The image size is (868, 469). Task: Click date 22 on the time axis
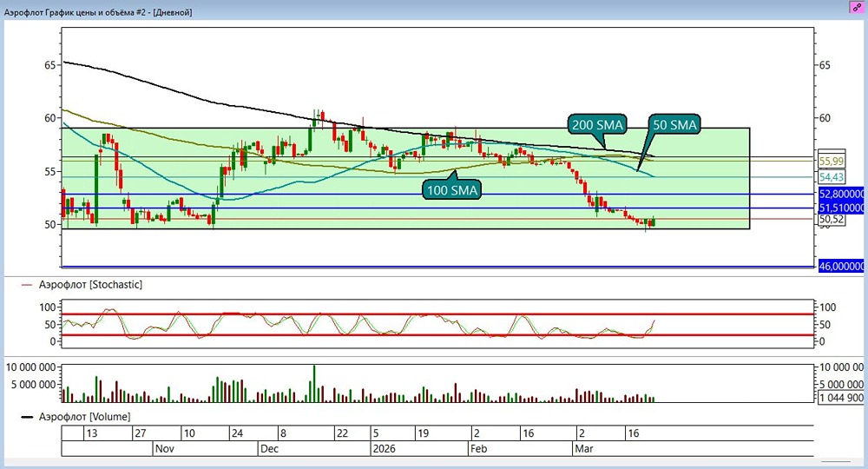(343, 433)
